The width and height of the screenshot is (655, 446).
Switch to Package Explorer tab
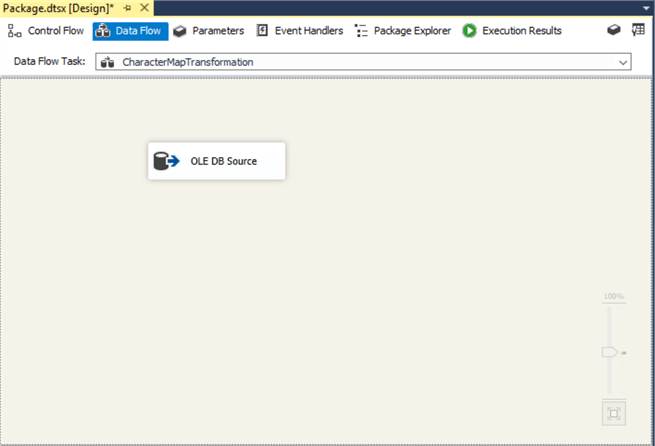(x=402, y=31)
